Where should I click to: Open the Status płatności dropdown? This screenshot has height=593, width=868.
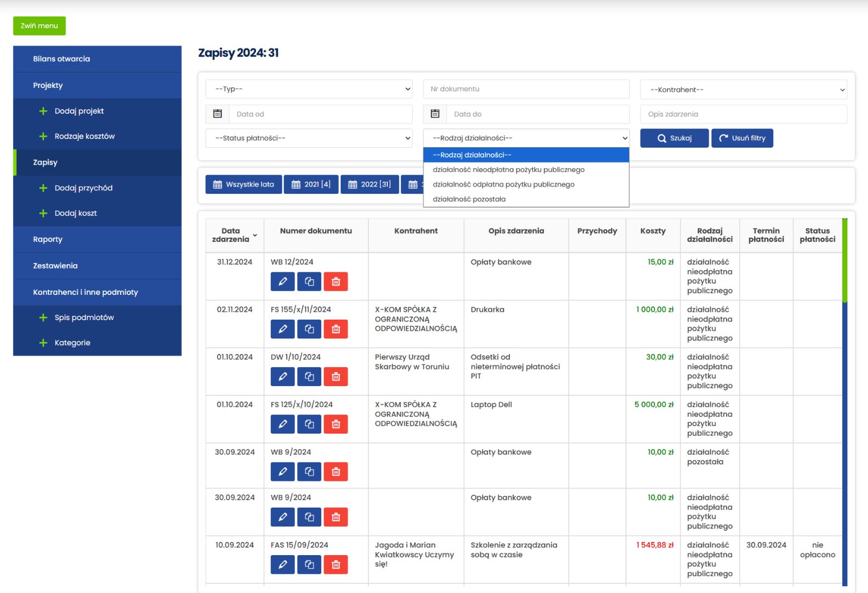pos(309,138)
